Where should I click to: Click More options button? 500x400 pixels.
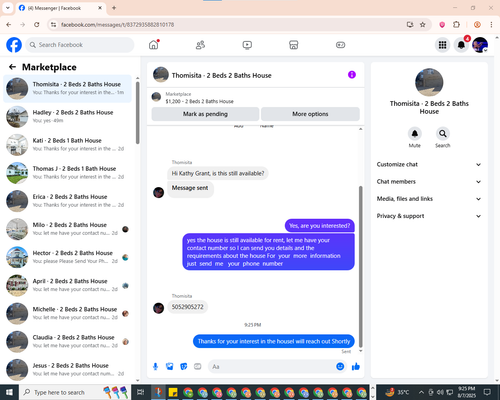[x=310, y=114]
